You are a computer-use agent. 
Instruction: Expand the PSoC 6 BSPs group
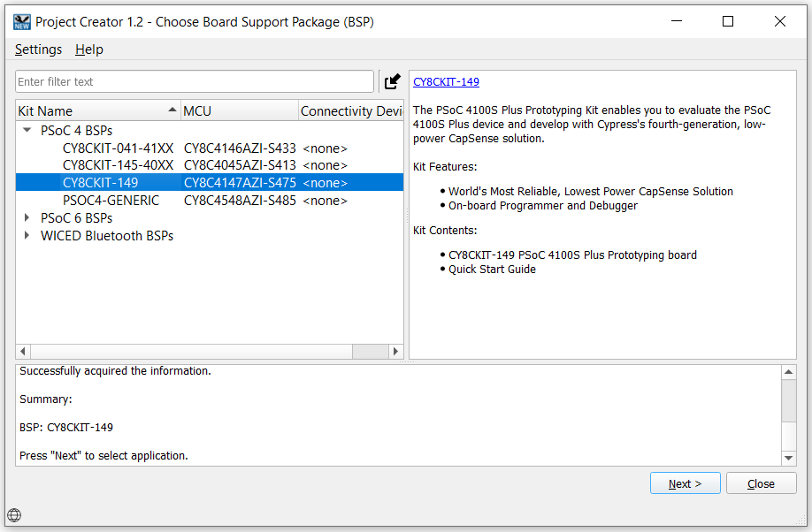point(27,218)
